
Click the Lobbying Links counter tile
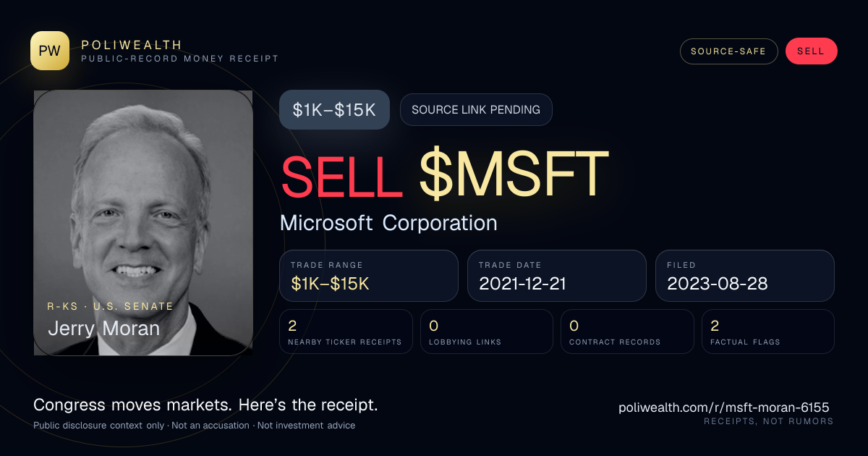point(487,332)
